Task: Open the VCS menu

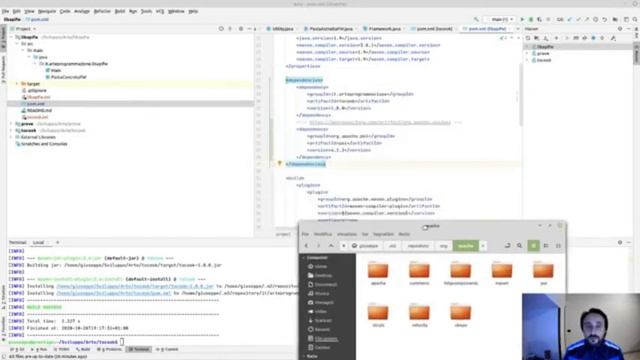Action: click(x=160, y=11)
